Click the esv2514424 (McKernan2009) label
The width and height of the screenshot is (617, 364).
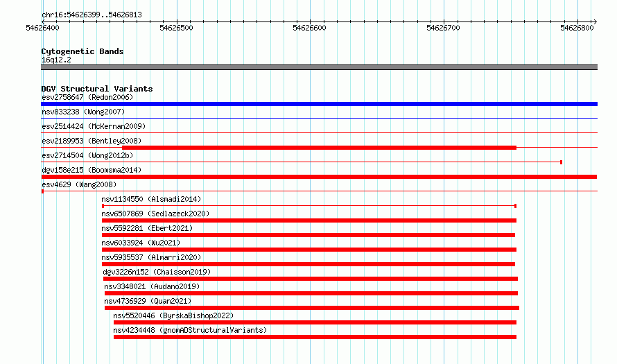pos(94,126)
